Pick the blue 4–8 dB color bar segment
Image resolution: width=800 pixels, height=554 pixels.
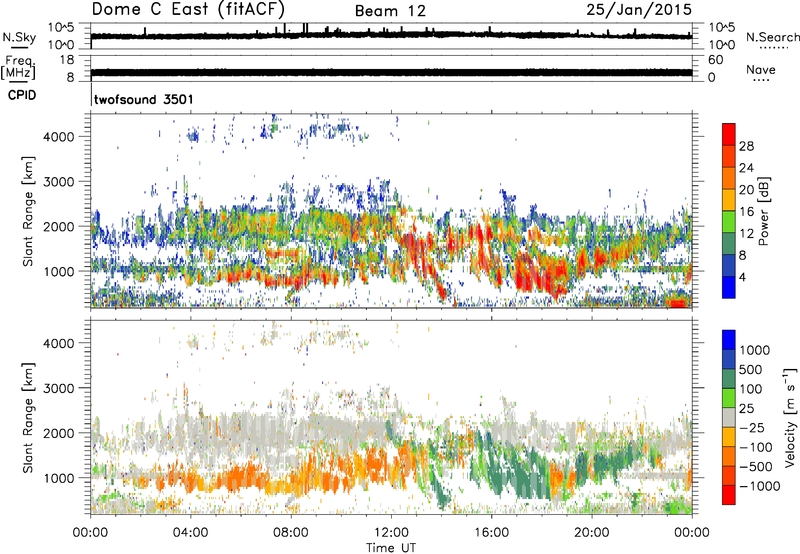click(x=729, y=266)
